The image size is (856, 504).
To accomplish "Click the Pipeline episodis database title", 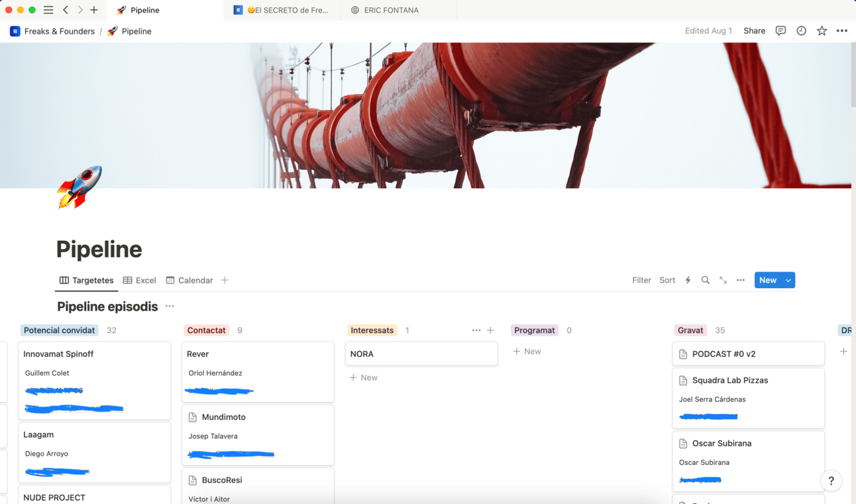I will 107,306.
